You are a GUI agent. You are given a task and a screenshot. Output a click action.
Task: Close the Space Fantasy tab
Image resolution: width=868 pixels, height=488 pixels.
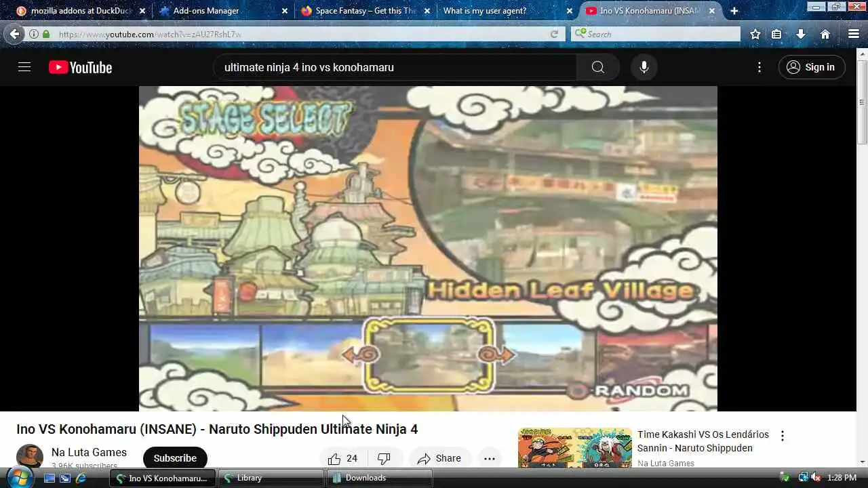(427, 11)
